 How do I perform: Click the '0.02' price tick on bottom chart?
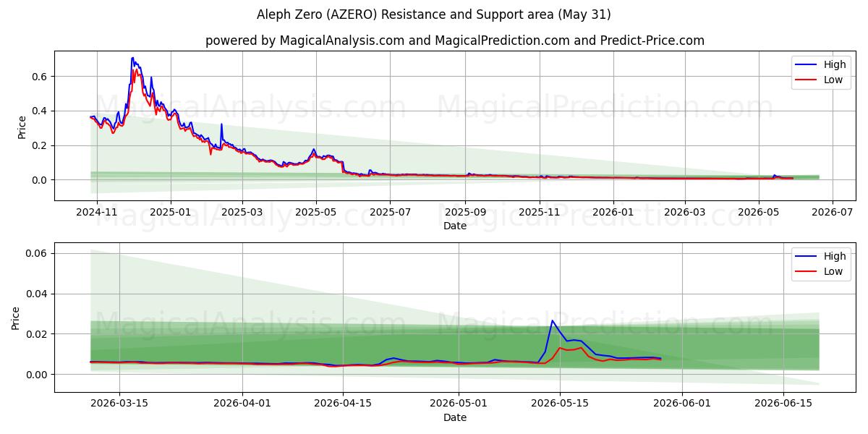pos(38,334)
